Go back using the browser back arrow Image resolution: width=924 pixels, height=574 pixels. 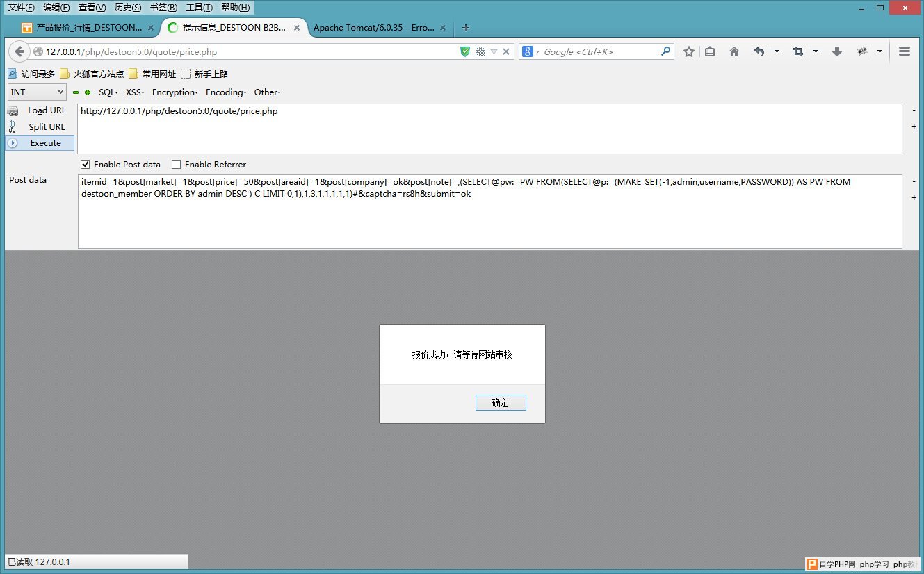[19, 51]
